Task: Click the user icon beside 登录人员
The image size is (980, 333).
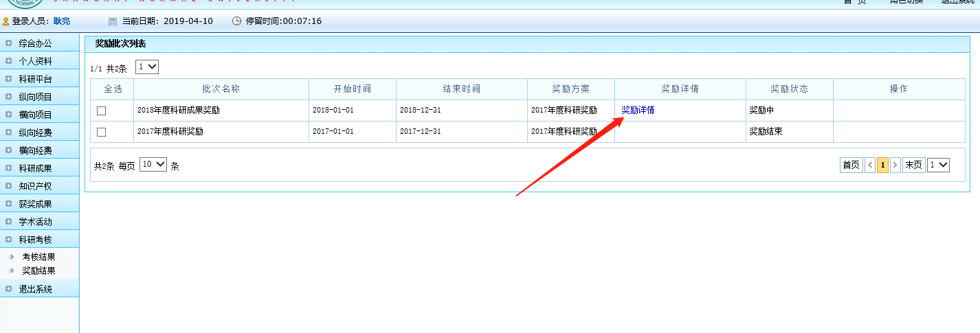Action: click(x=6, y=21)
